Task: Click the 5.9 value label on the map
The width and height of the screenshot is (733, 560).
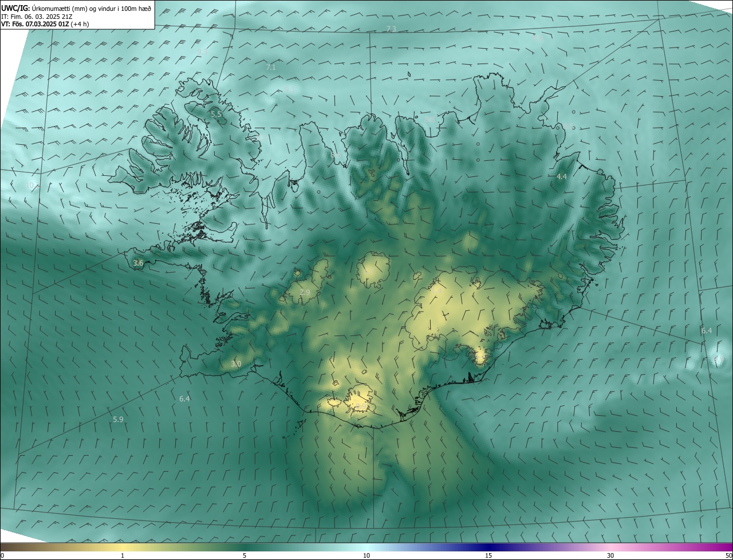Action: click(118, 420)
